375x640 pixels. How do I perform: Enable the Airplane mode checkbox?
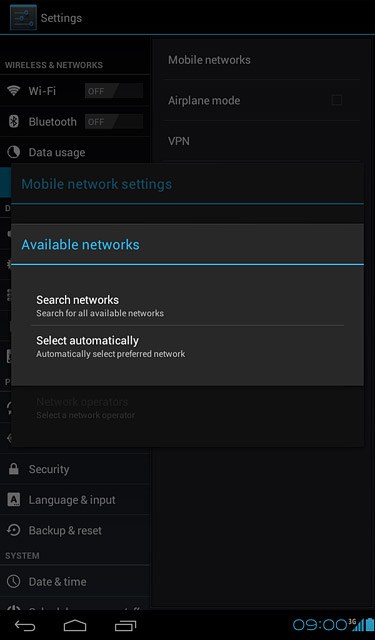coord(337,100)
